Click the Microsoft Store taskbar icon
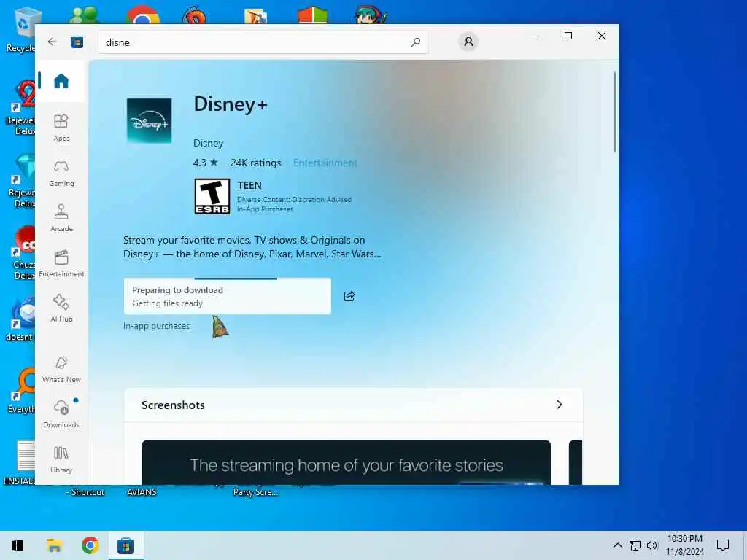Screen dimensions: 747x560 (125, 545)
